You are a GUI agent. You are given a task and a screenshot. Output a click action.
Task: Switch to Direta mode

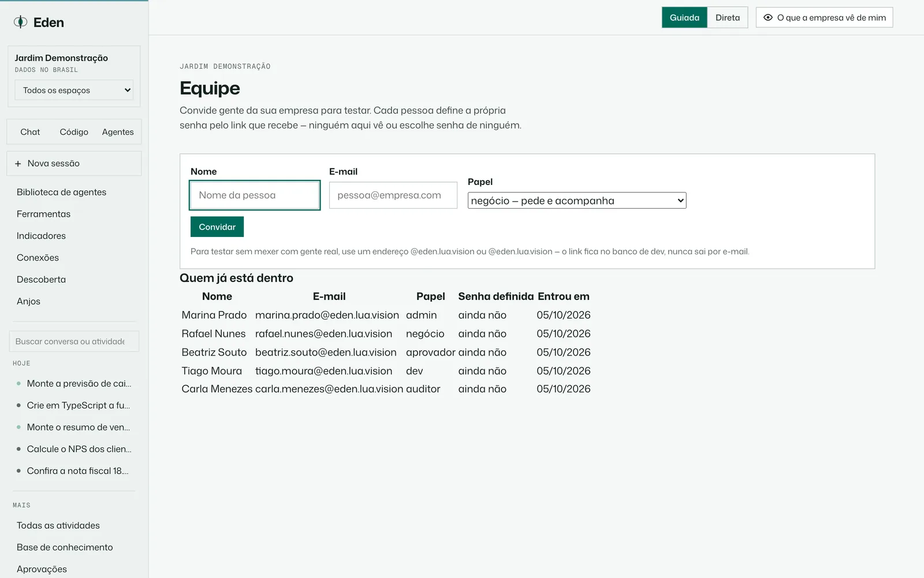[x=728, y=17]
